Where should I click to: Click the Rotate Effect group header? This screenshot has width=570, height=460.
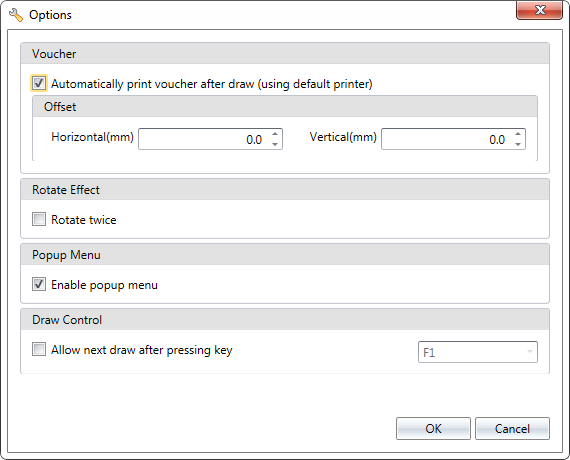pyautogui.click(x=285, y=189)
